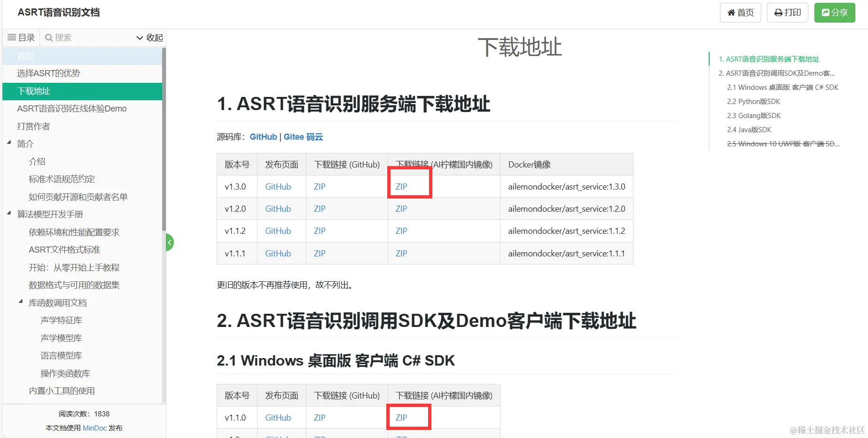Download SDK v1.1.0 ZIP from AI柠檬 mirror
The width and height of the screenshot is (868, 438).
(x=401, y=418)
